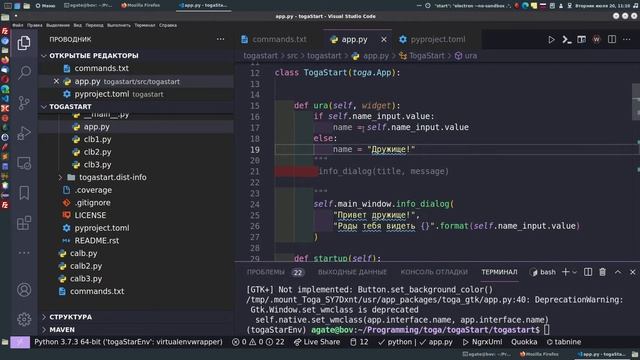Open the Справка help menu
Viewport: 640px width, 360px height.
tap(168, 25)
